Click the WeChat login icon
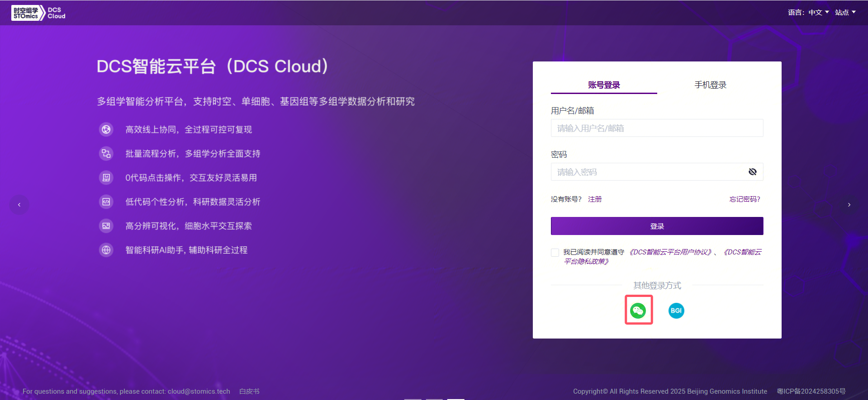868x400 pixels. pos(638,311)
